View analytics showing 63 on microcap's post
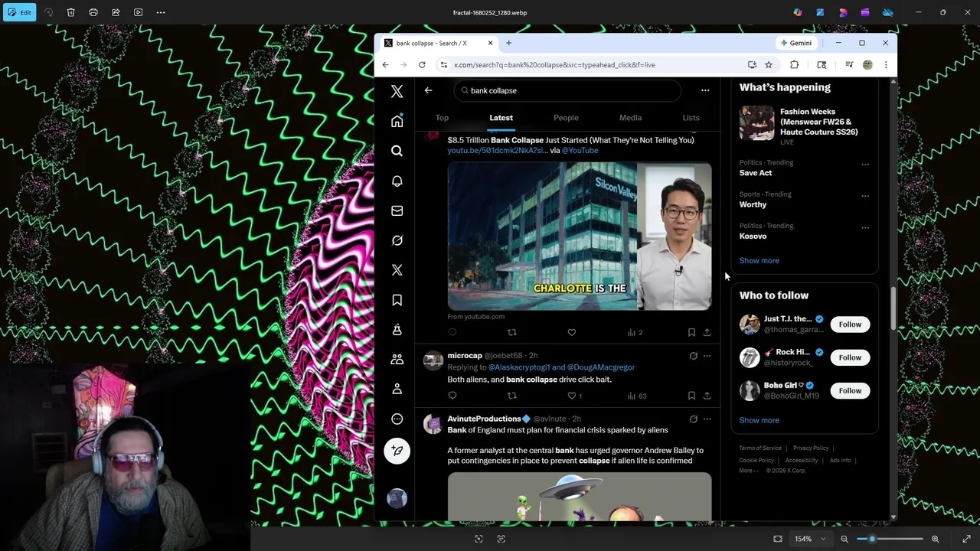980x551 pixels. pos(636,396)
